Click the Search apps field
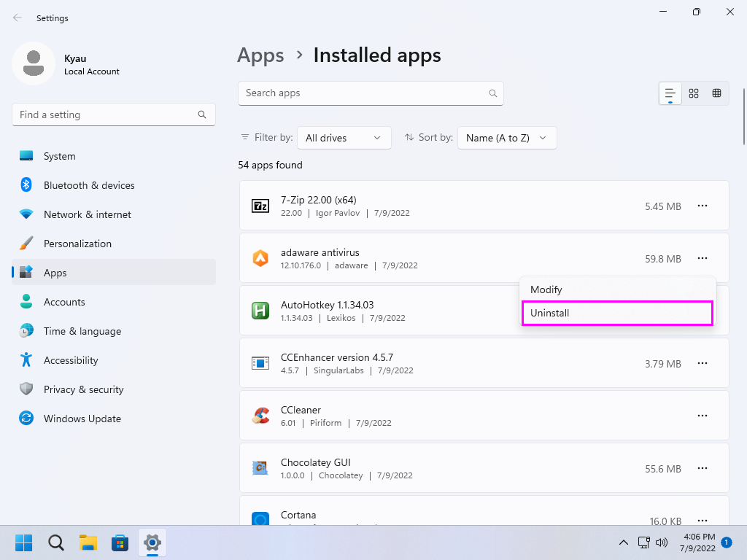 (371, 93)
